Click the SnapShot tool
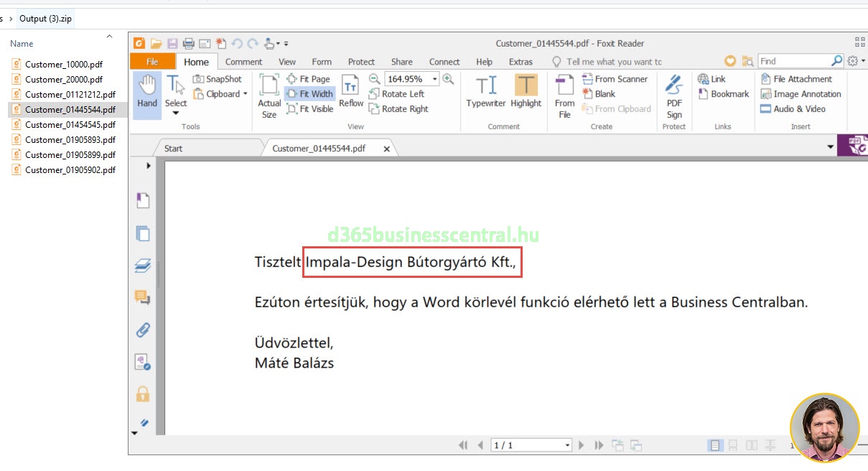Screen dimensions: 868x471 (218, 79)
